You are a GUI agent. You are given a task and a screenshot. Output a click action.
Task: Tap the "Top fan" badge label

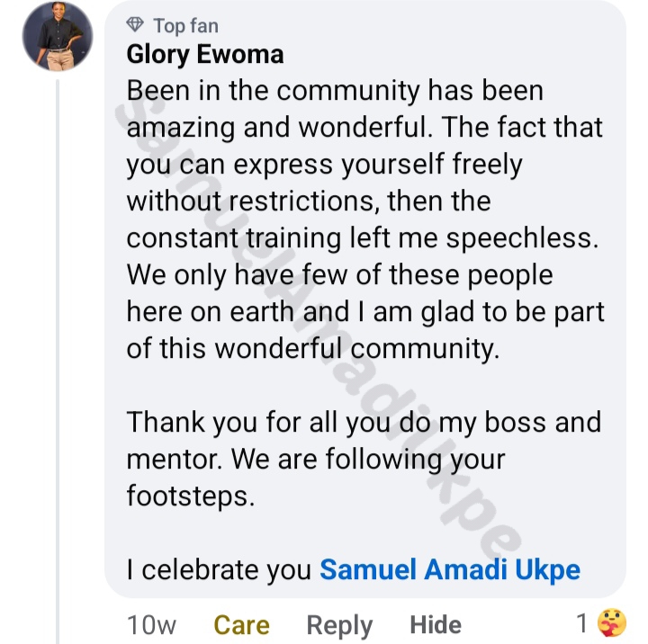184,25
